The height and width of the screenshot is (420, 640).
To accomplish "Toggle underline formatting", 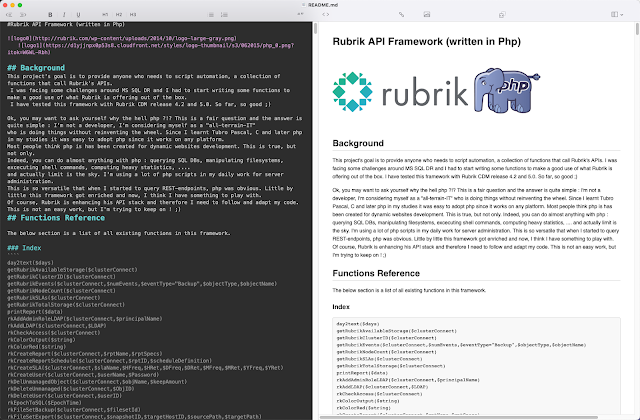I will click(78, 15).
